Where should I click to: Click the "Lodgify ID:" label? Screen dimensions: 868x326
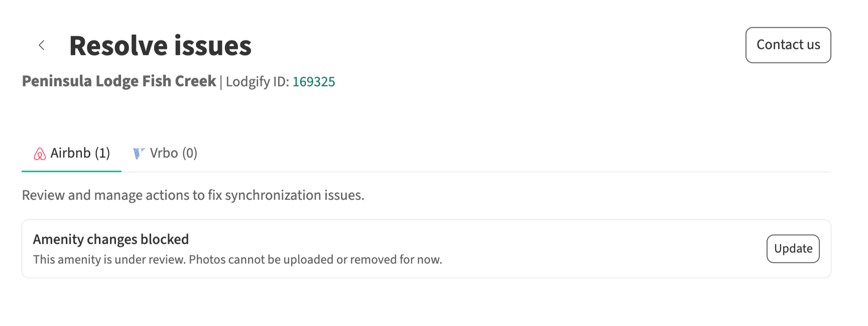257,82
